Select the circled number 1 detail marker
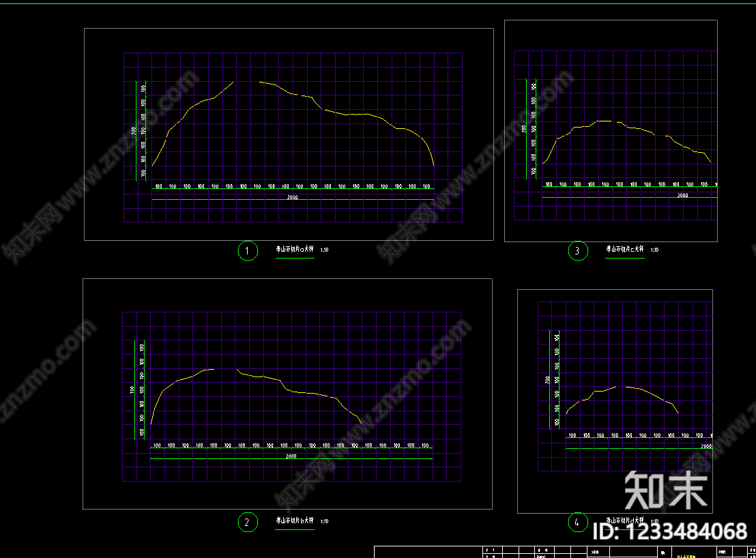Image resolution: width=756 pixels, height=558 pixels. tap(248, 250)
